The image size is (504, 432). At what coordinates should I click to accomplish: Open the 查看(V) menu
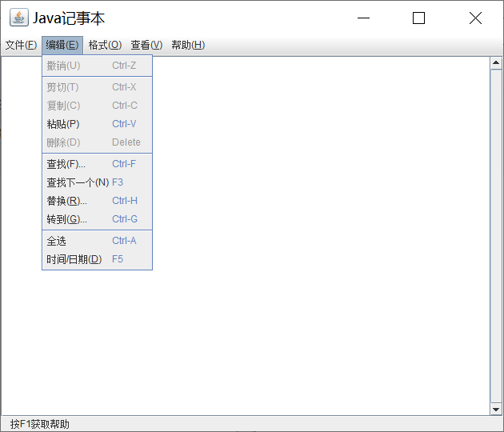pyautogui.click(x=146, y=45)
